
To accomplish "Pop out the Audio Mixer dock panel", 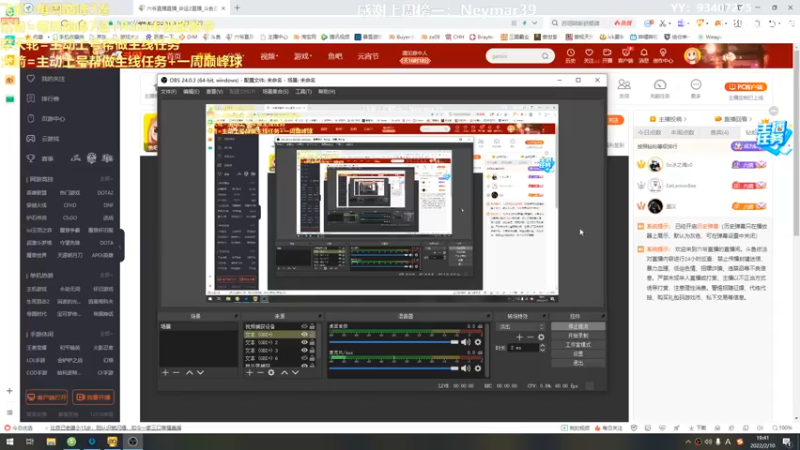I will (x=488, y=316).
